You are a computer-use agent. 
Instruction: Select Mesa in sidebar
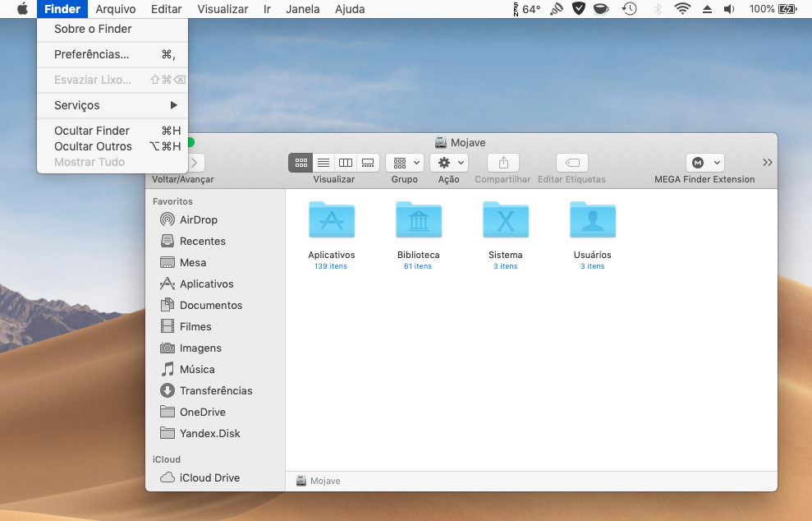215,262
